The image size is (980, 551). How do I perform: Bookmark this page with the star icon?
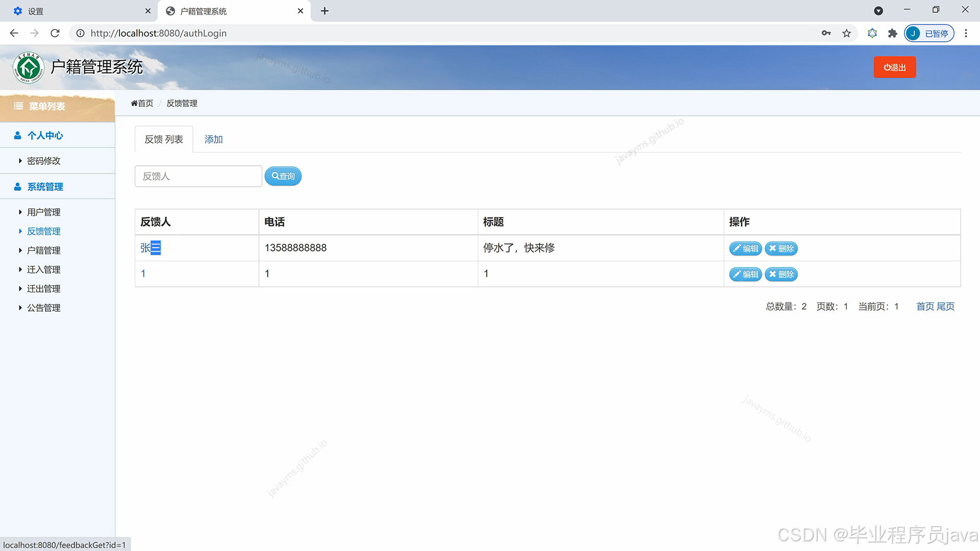coord(847,33)
